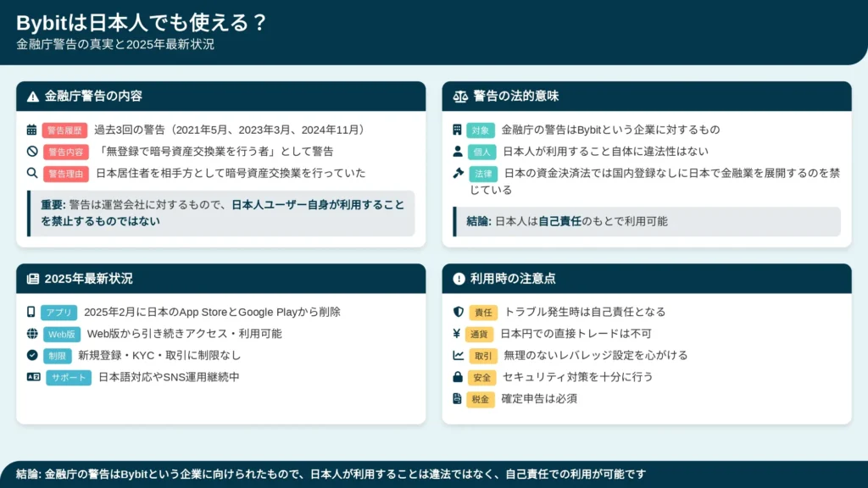Click the heading text "2025年最新状況"

(88, 279)
